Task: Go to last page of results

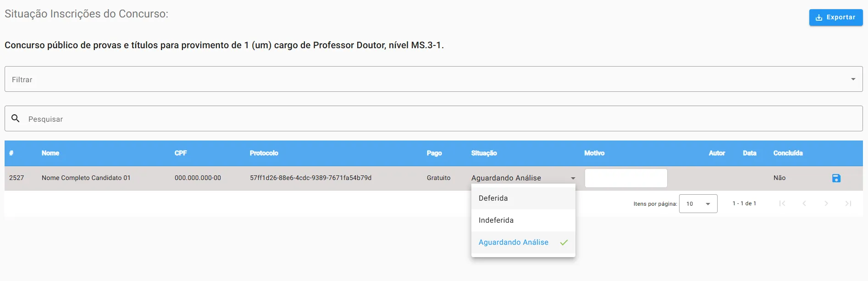Action: 848,203
